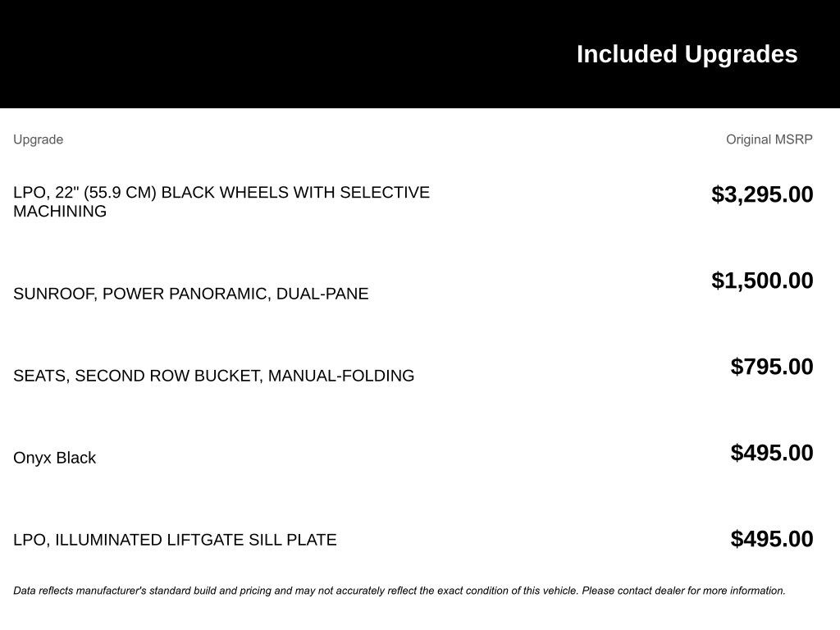Select the Sunroof, Power Panoramic upgrade
Viewport: 840px width, 630px height.
click(x=190, y=294)
